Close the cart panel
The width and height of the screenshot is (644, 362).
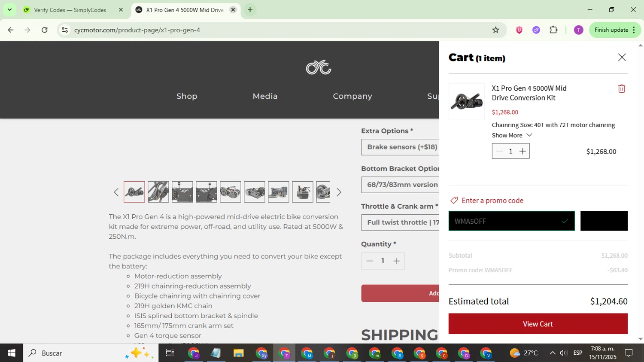tap(622, 57)
